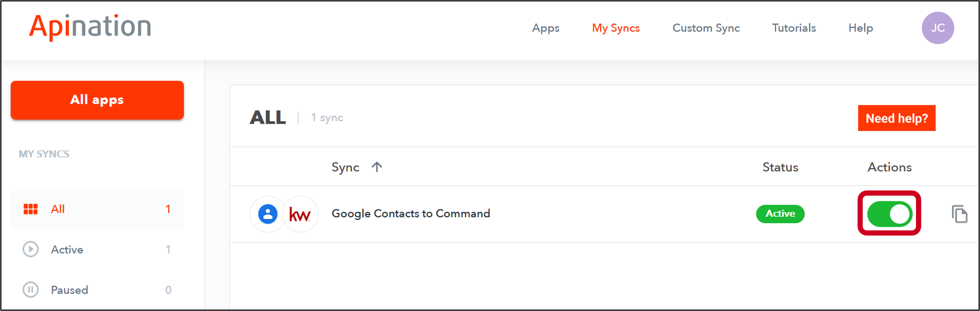Click the grid icon next to All

tap(30, 209)
